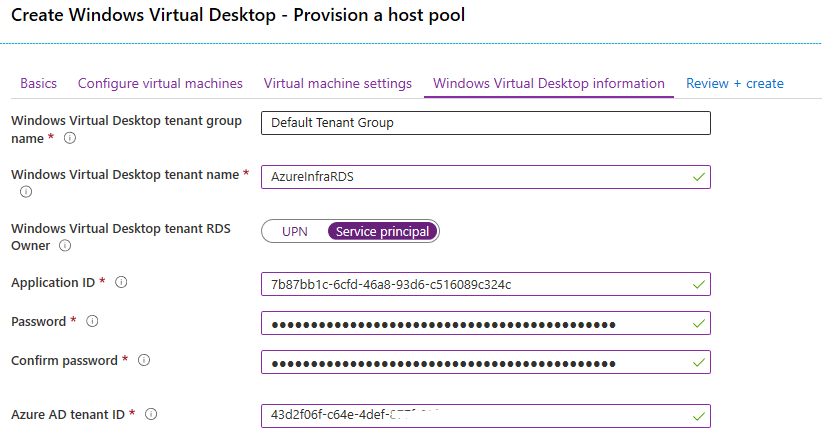Click the Windows Virtual Desktop tenant name label
Screen dimensions: 827x443
(x=125, y=175)
